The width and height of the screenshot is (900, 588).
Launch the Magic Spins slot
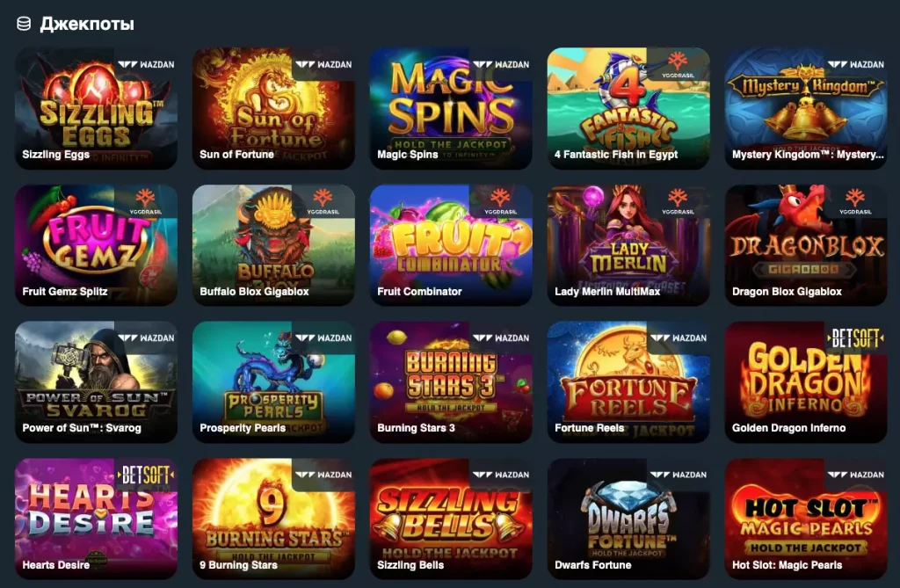tap(451, 108)
